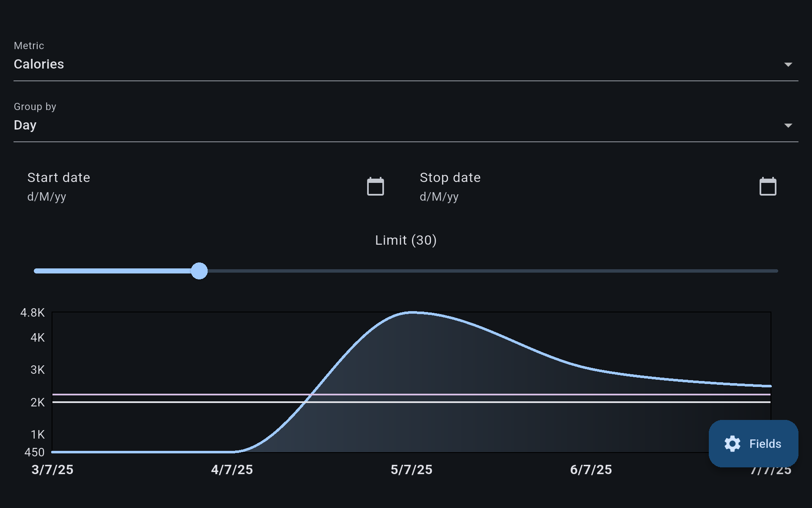Open the Start date calendar picker icon

click(375, 187)
